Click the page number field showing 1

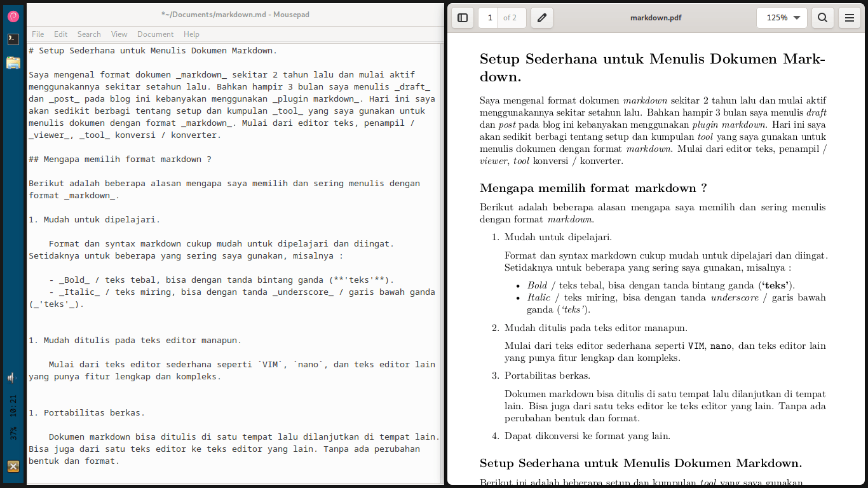click(489, 18)
